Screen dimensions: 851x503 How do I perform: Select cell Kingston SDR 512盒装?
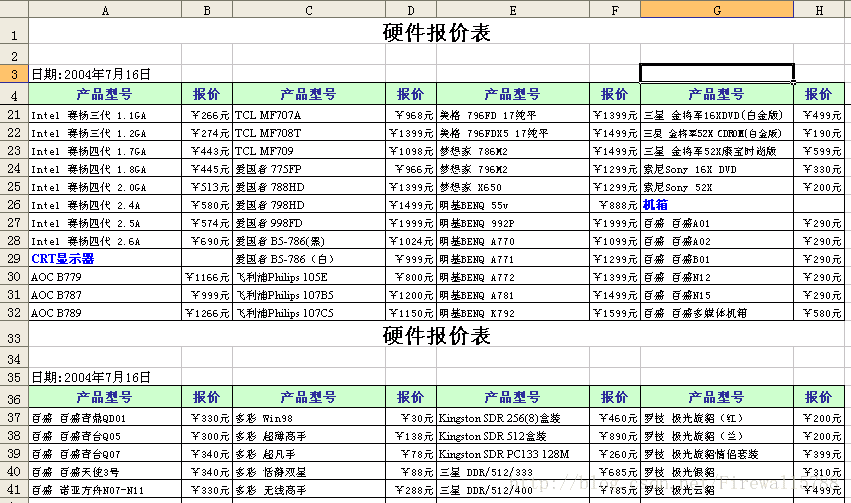pyautogui.click(x=513, y=436)
